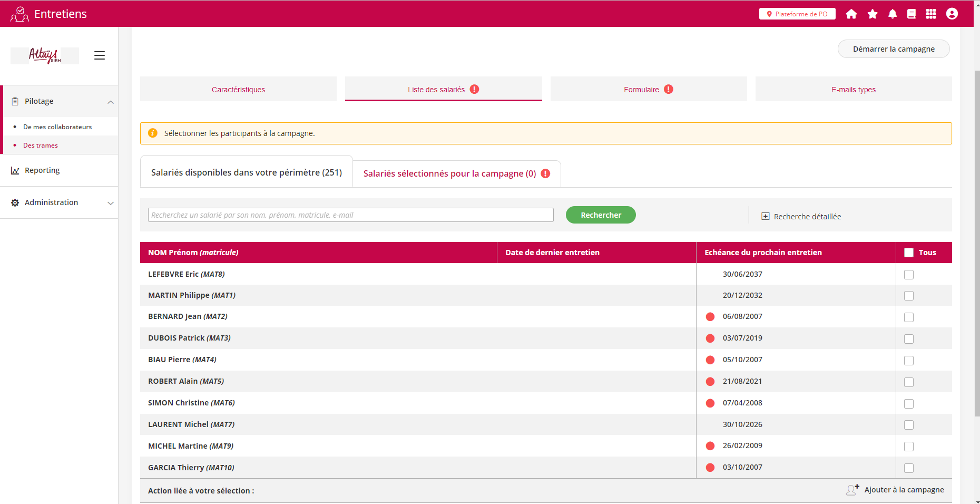Open notifications bell icon
The image size is (980, 504).
[x=892, y=14]
